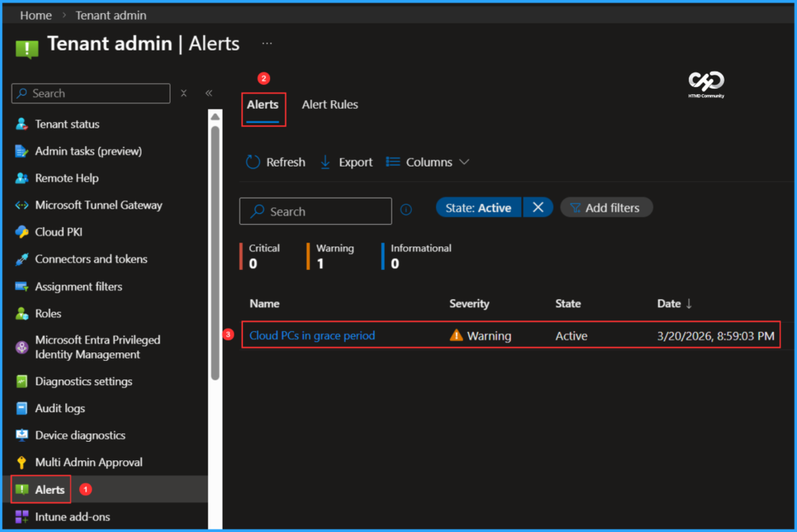Select Remote Help in the sidebar
Viewport: 797px width, 532px height.
[65, 177]
